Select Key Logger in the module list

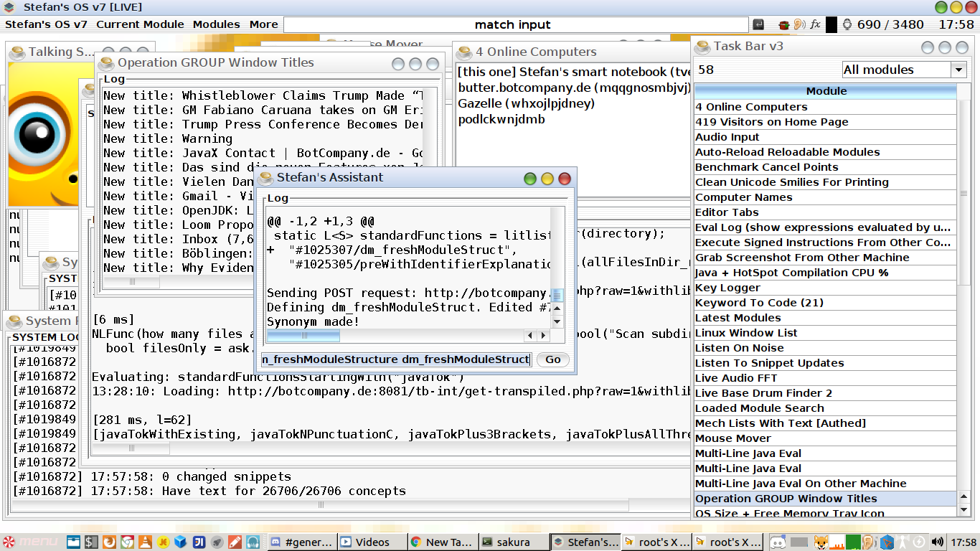coord(727,288)
